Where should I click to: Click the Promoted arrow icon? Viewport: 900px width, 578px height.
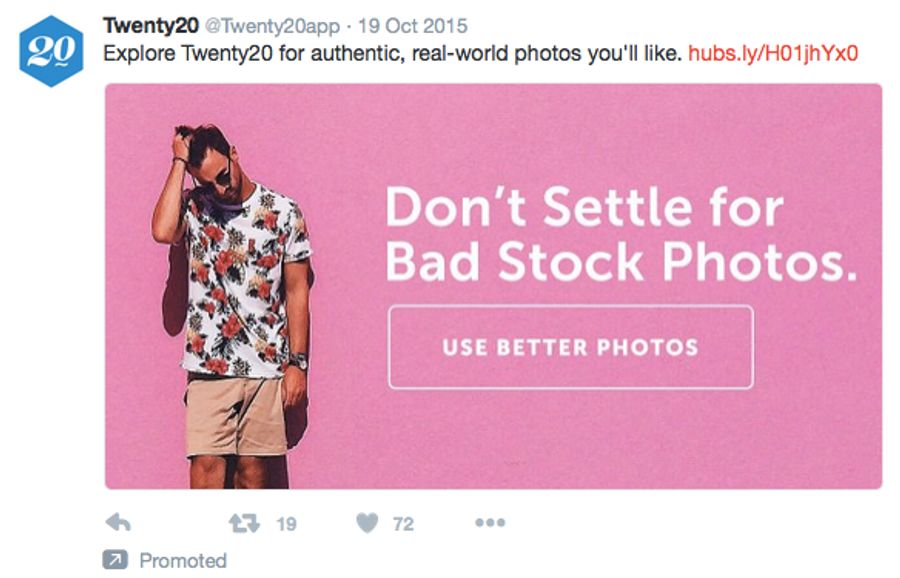point(116,560)
